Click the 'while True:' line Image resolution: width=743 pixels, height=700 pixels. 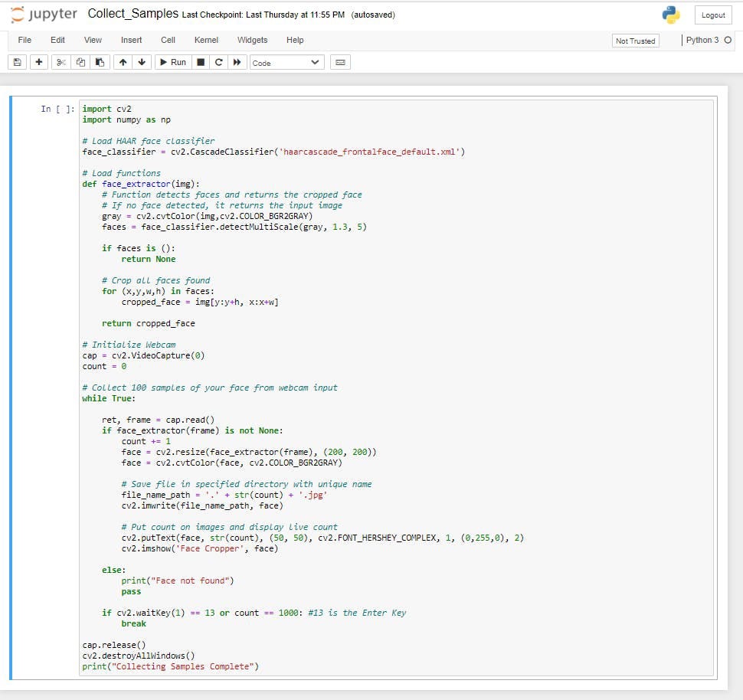pos(109,398)
